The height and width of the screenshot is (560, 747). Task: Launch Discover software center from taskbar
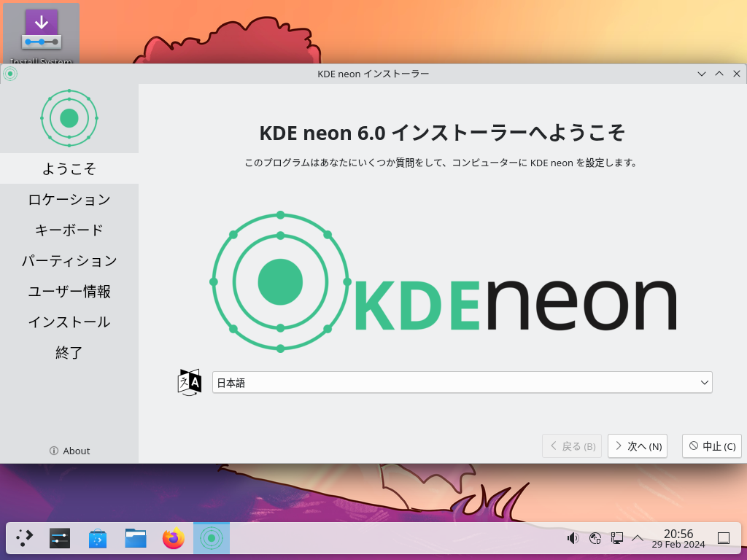[98, 538]
